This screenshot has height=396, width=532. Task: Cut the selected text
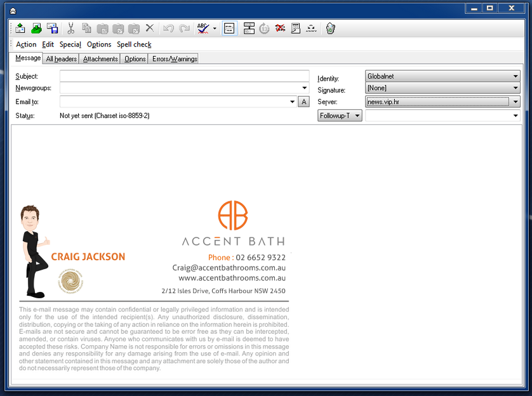coord(70,28)
